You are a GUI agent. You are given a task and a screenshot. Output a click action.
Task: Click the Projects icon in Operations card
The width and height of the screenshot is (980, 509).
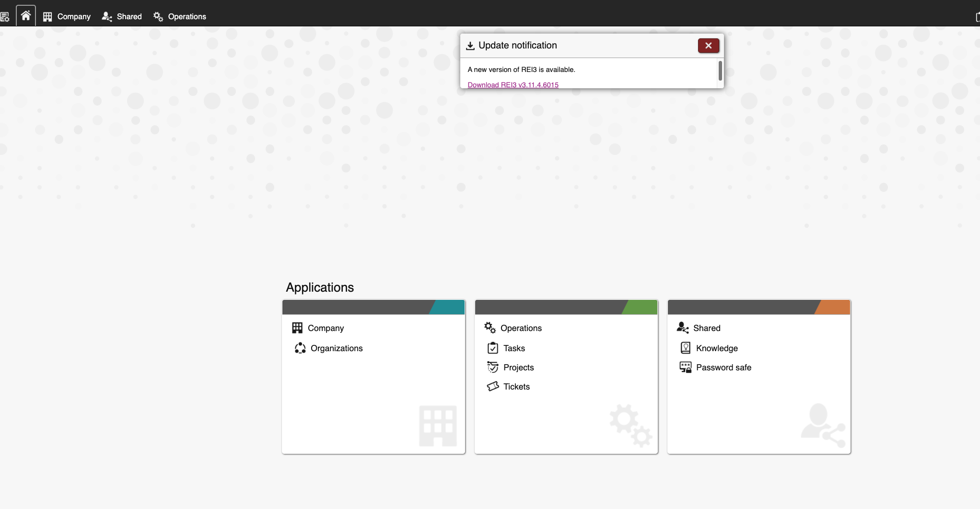492,367
